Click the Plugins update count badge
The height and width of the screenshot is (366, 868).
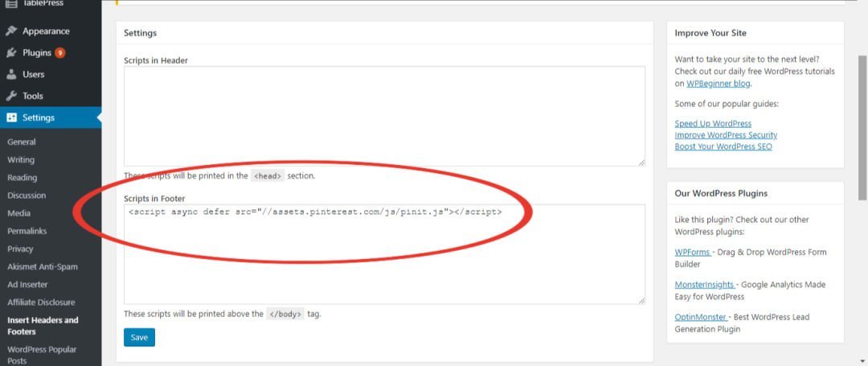point(59,53)
